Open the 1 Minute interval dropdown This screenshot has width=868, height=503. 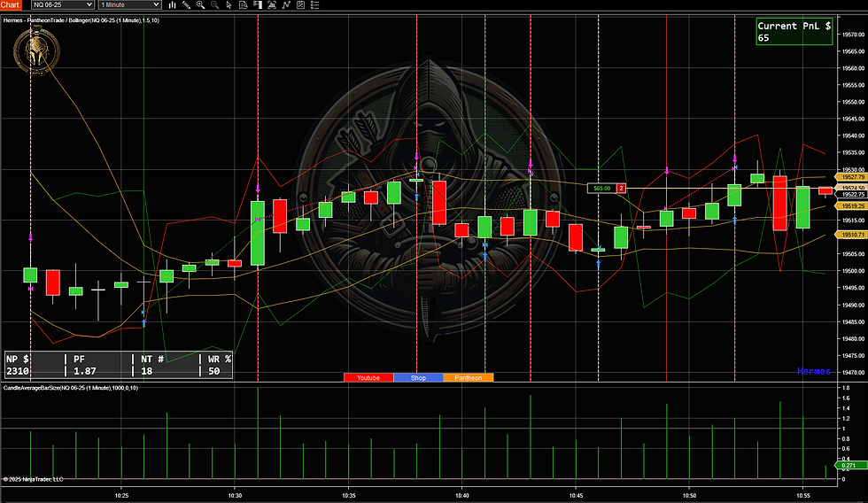(130, 5)
